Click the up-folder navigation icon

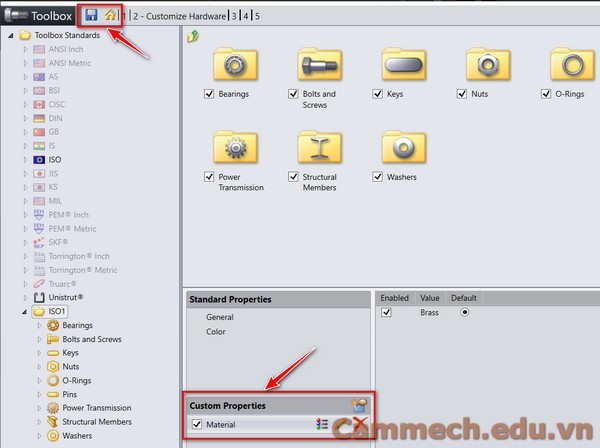pos(193,36)
